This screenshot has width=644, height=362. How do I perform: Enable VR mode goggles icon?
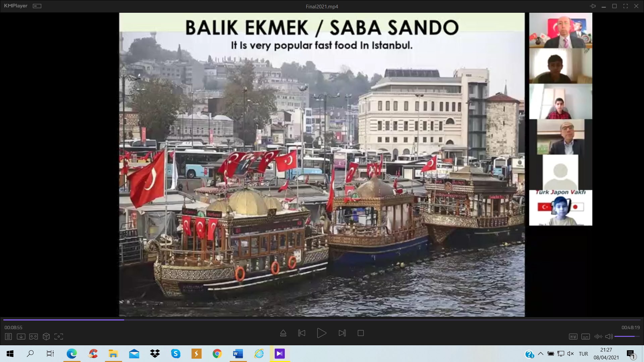[x=34, y=337]
